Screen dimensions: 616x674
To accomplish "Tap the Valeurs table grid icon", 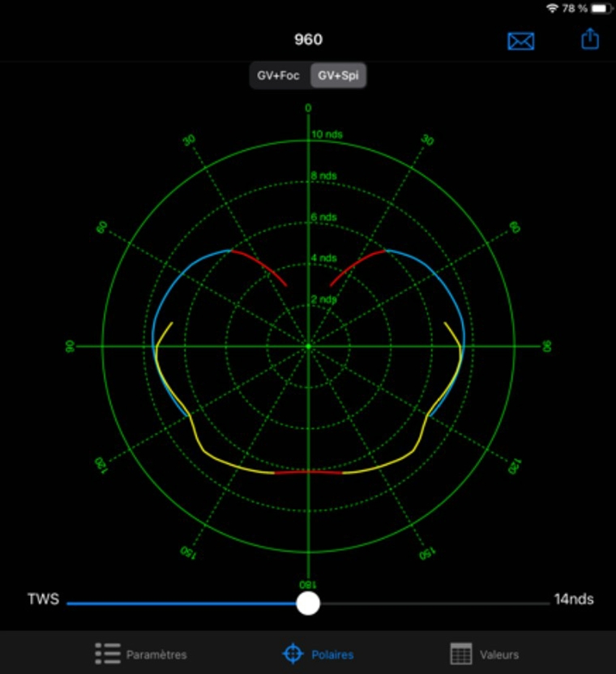I will point(460,654).
